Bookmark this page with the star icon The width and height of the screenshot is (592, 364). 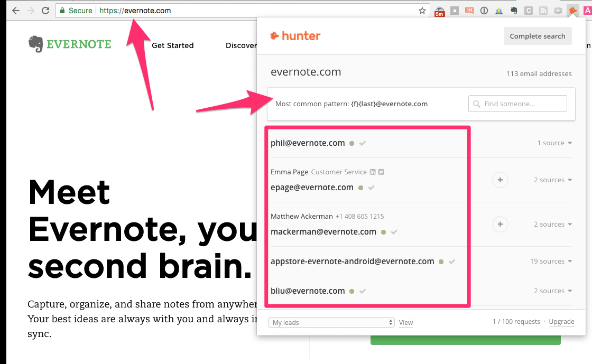pyautogui.click(x=422, y=11)
